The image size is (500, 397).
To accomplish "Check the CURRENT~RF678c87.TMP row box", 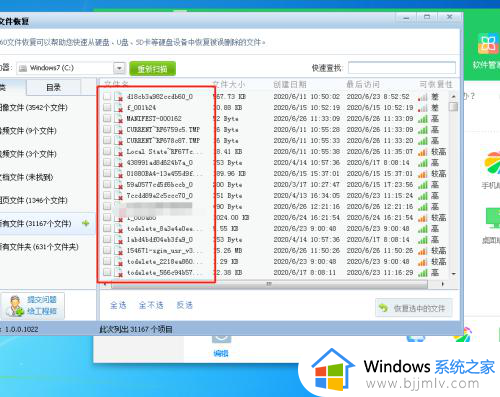I will pyautogui.click(x=107, y=141).
